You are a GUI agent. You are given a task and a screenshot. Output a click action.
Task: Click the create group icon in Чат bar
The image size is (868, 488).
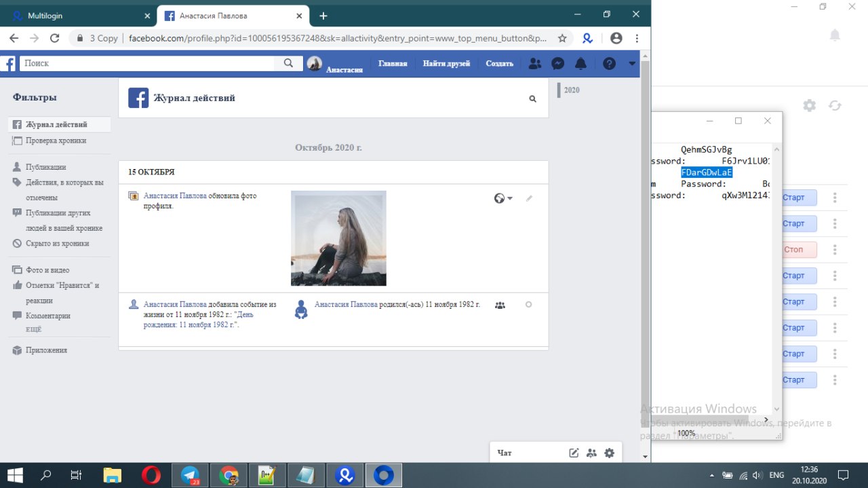pyautogui.click(x=591, y=453)
